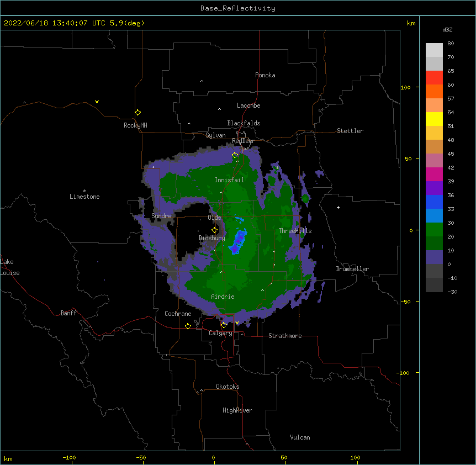This screenshot has width=476, height=465.
Task: Select the Lacombe map label
Action: [248, 105]
